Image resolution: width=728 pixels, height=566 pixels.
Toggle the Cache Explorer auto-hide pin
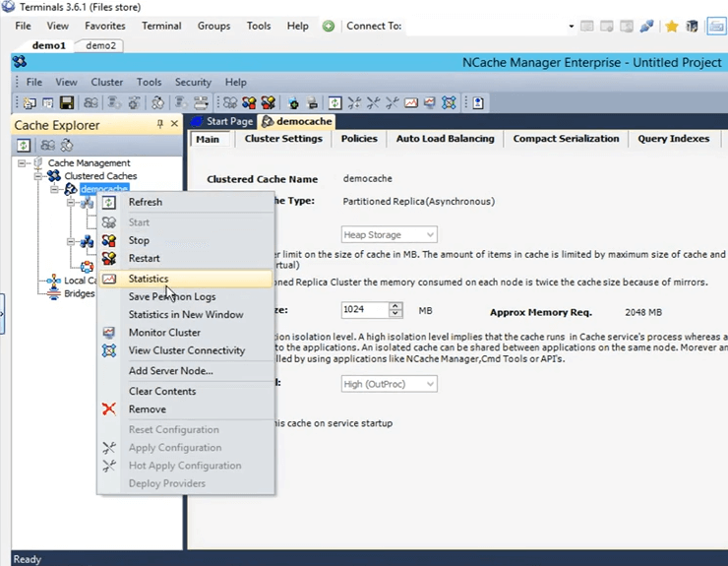pyautogui.click(x=159, y=124)
